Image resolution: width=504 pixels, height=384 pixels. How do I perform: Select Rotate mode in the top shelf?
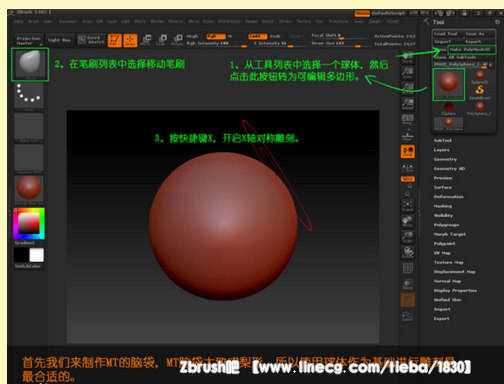click(x=177, y=40)
